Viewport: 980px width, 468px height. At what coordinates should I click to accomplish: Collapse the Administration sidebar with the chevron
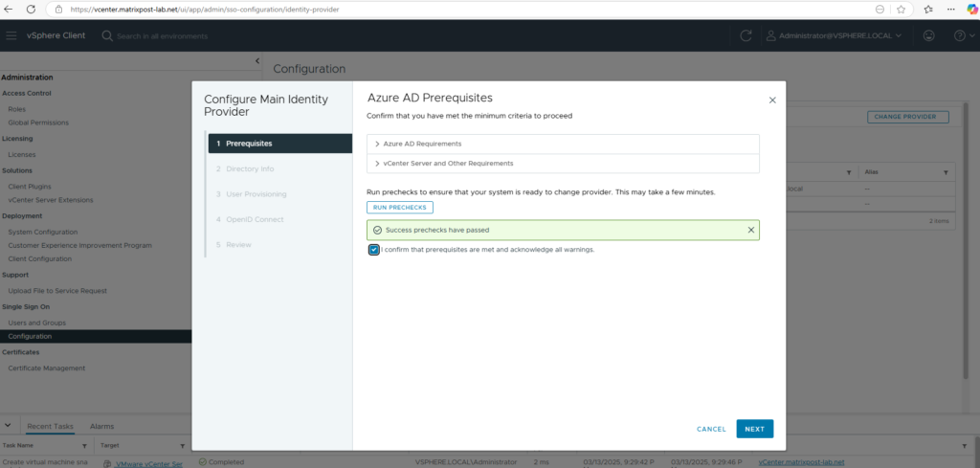(x=257, y=61)
